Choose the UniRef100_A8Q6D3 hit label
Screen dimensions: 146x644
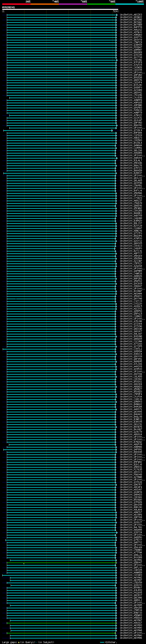(x=131, y=387)
